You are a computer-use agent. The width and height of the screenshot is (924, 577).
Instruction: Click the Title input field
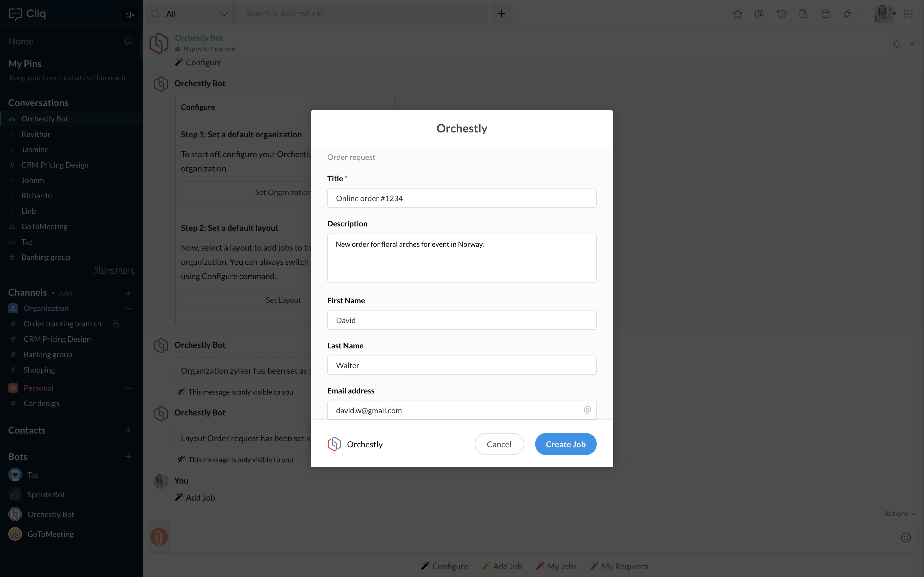point(461,198)
